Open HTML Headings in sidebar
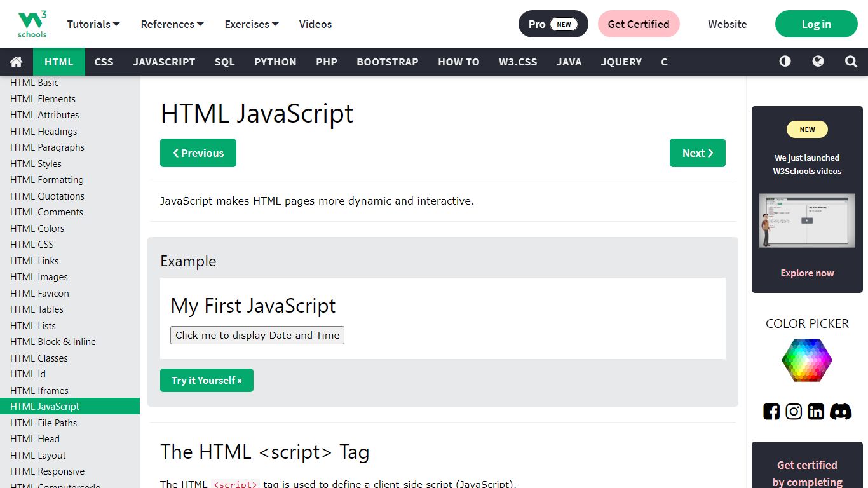The image size is (868, 488). (x=70, y=131)
